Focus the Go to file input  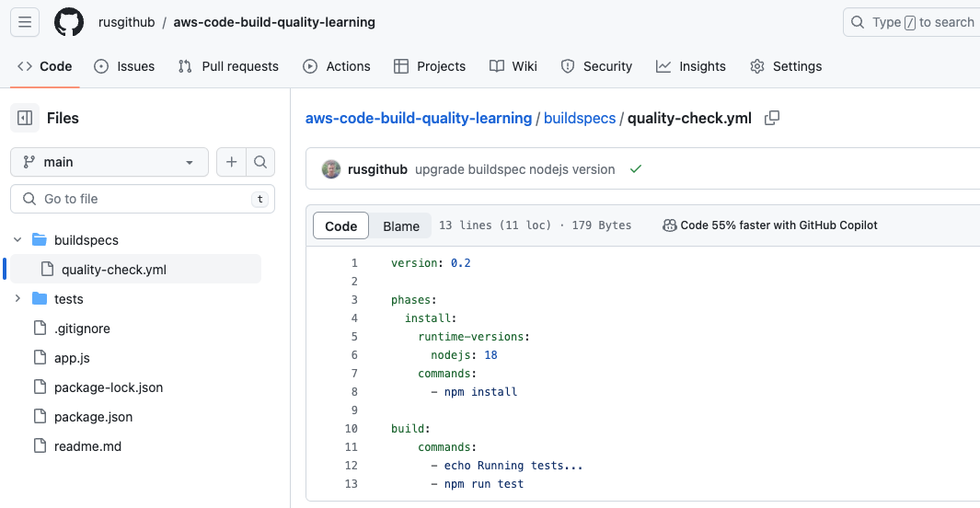pos(143,199)
